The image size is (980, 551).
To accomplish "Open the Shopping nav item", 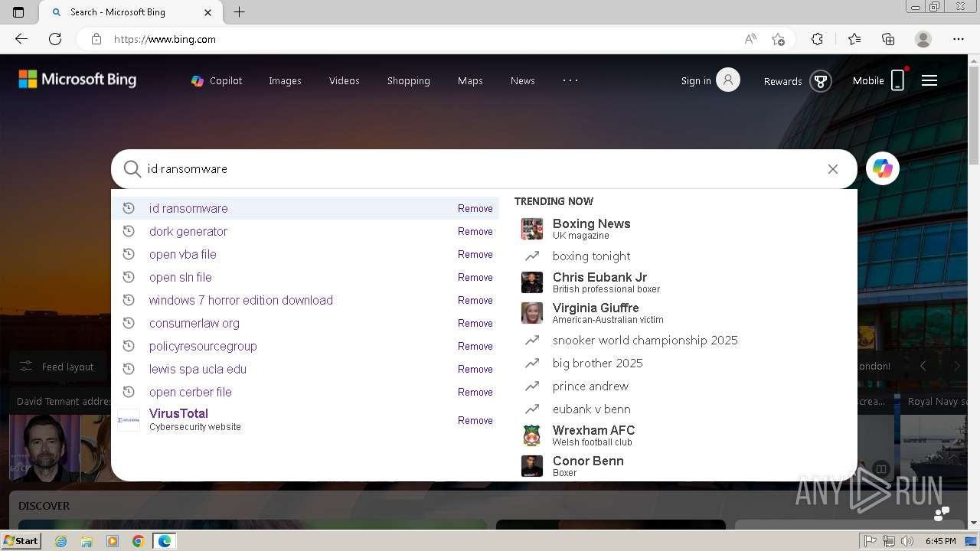I will tap(409, 80).
